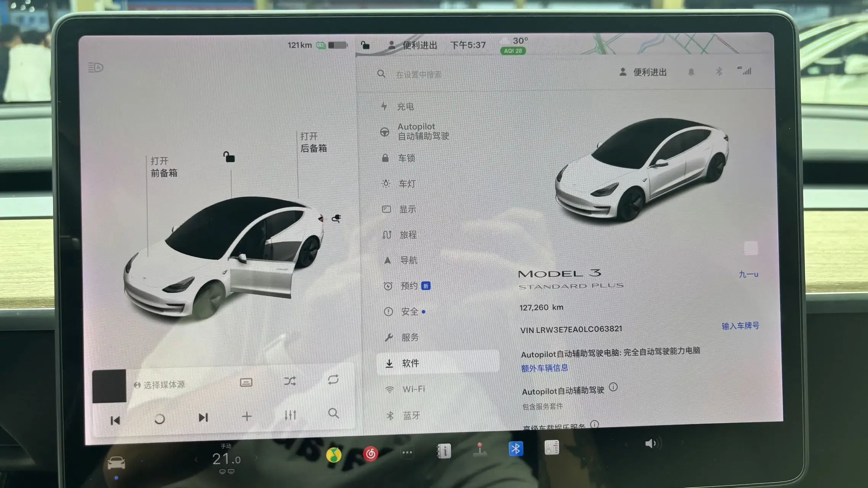The image size is (868, 488).
Task: Toggle shuffle in the media player
Action: (x=290, y=381)
